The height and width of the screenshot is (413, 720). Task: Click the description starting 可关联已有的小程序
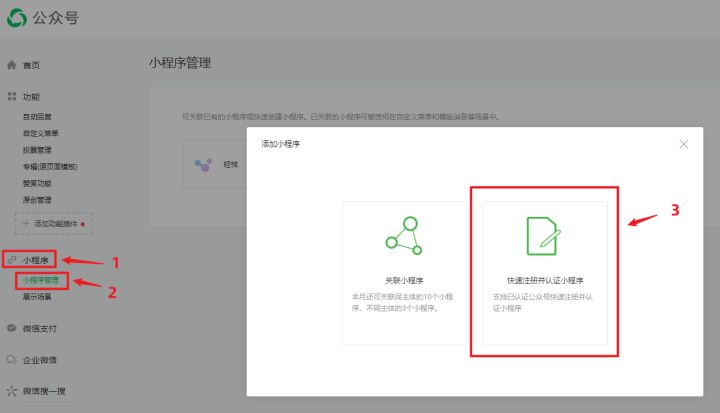pos(341,117)
